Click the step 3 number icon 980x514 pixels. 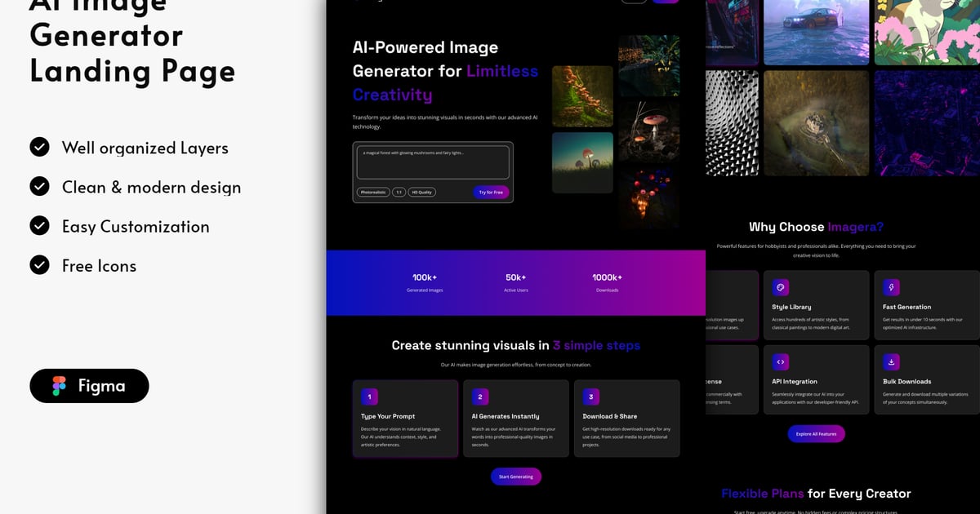pyautogui.click(x=590, y=397)
